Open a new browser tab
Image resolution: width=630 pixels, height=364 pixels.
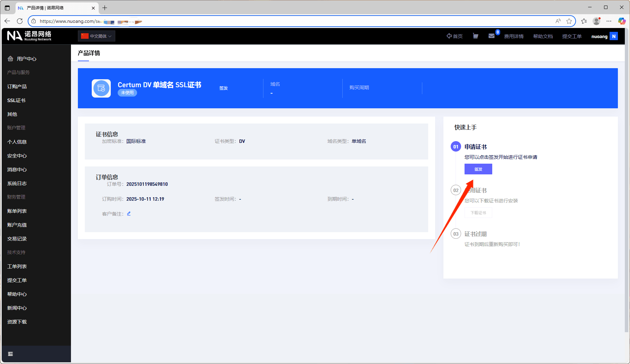105,8
